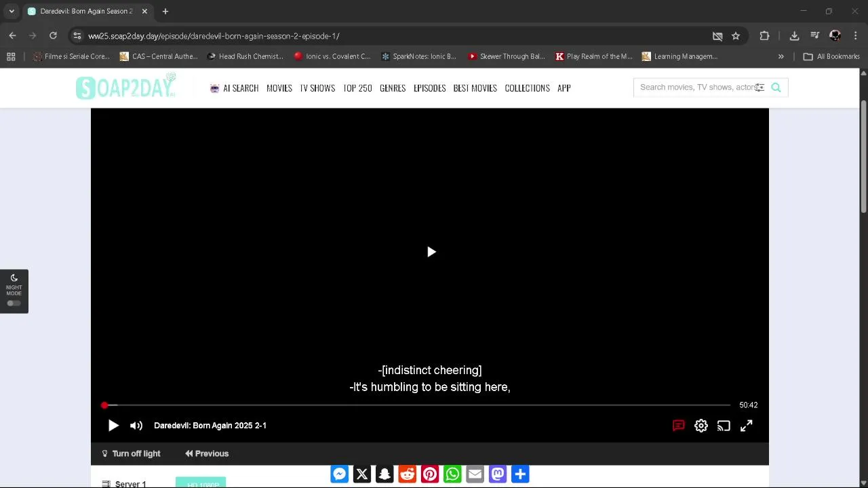Reload the browser page

[53, 36]
